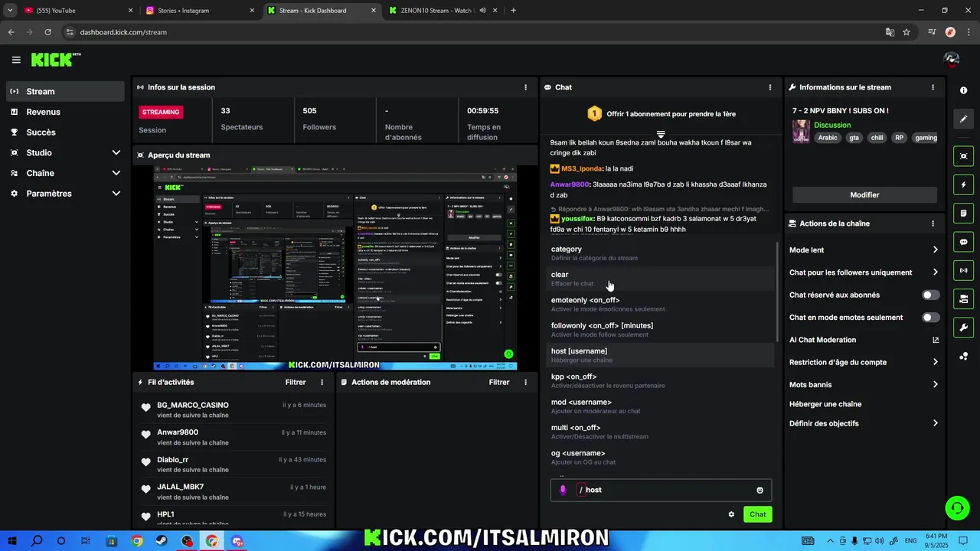Open the profile avatar menu
This screenshot has width=980, height=551.
click(952, 60)
